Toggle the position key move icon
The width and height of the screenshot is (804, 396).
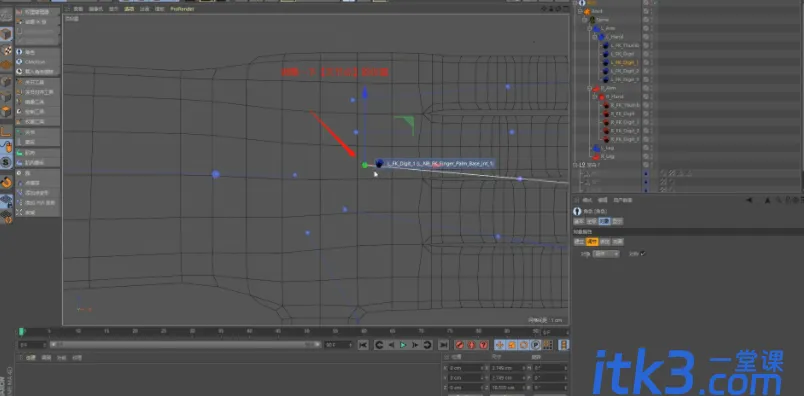click(500, 345)
